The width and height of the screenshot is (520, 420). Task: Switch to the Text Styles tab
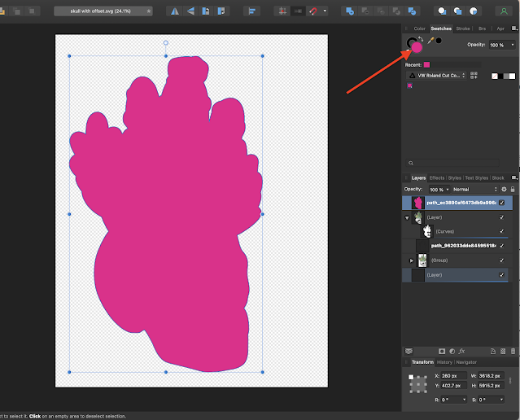coord(477,178)
